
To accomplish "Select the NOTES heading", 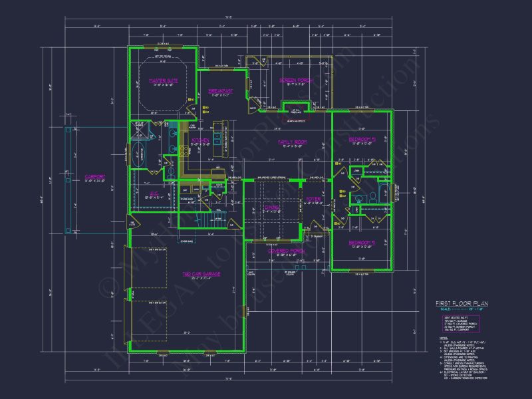I will (x=444, y=338).
